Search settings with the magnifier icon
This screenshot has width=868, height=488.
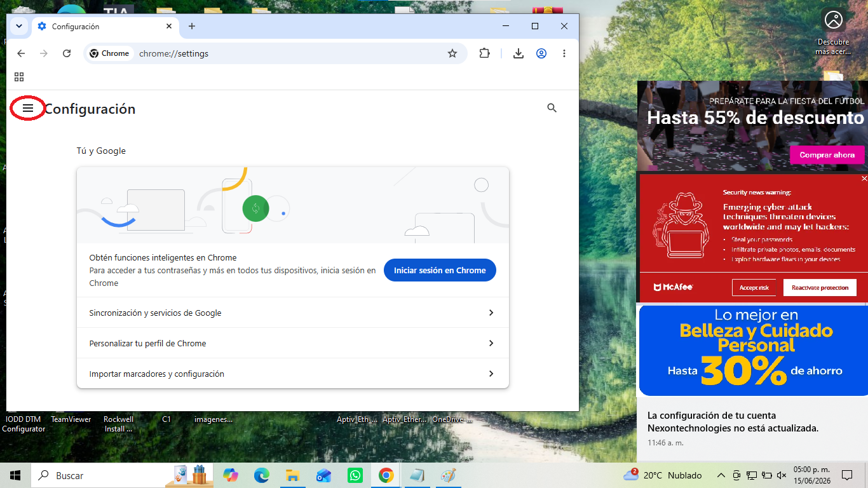(x=552, y=108)
